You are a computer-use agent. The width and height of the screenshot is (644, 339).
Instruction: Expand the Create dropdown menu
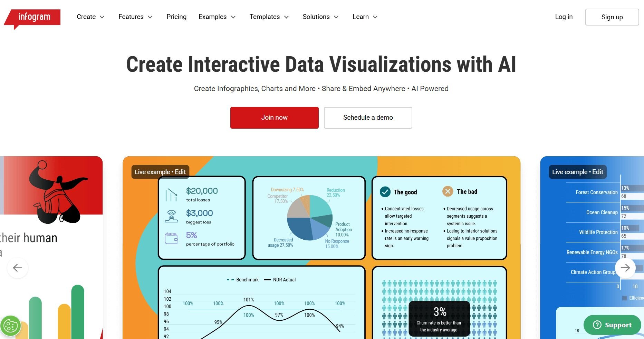tap(90, 17)
